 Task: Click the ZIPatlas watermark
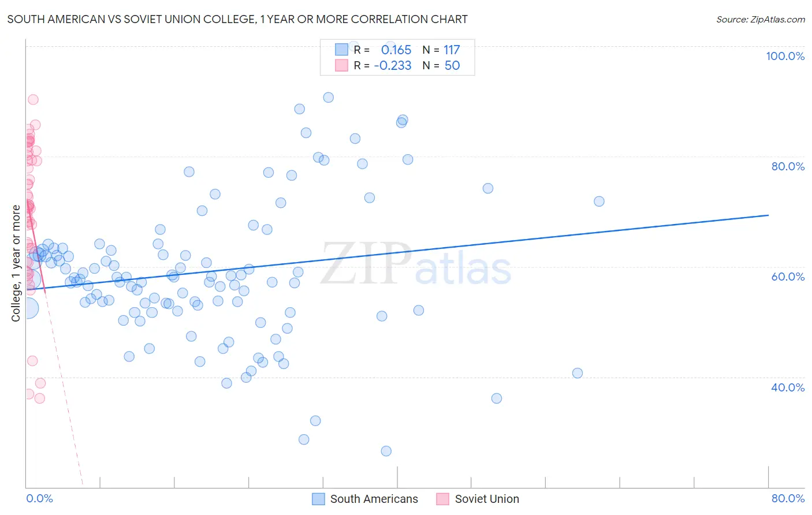tap(416, 264)
